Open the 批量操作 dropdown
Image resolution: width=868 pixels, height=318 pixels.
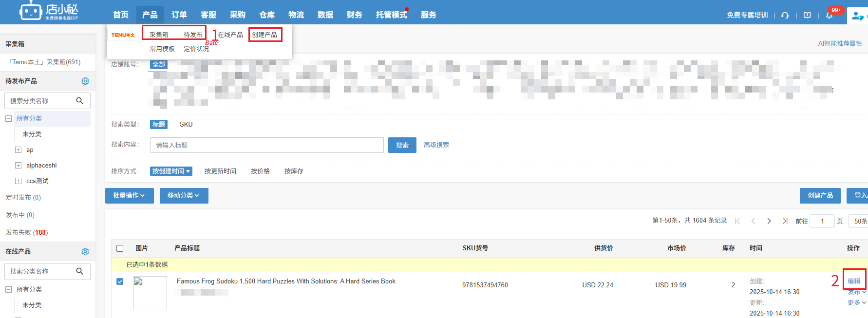pyautogui.click(x=129, y=196)
